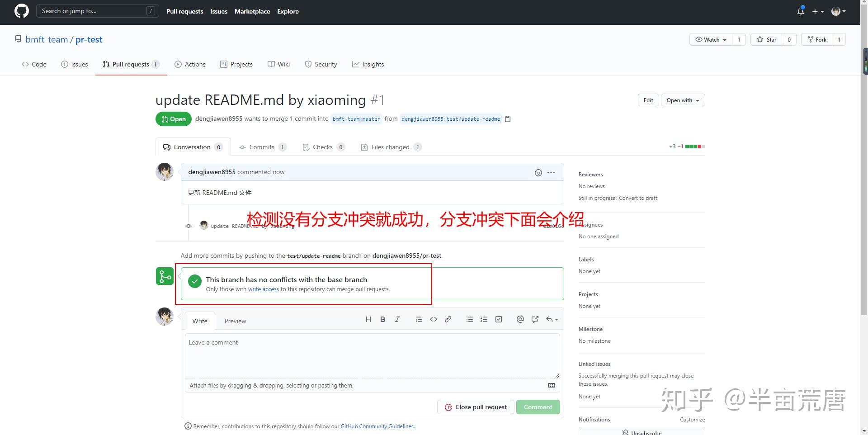
Task: Open the Checks tab
Action: click(x=323, y=147)
